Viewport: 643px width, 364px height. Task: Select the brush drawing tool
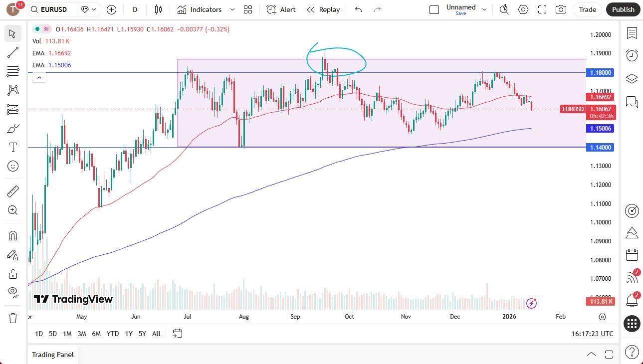click(12, 128)
